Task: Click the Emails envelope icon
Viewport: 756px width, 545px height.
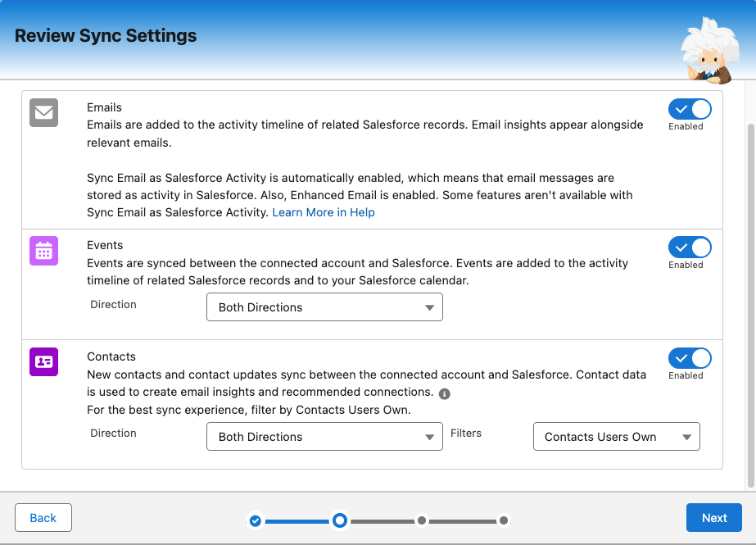Action: 44,112
